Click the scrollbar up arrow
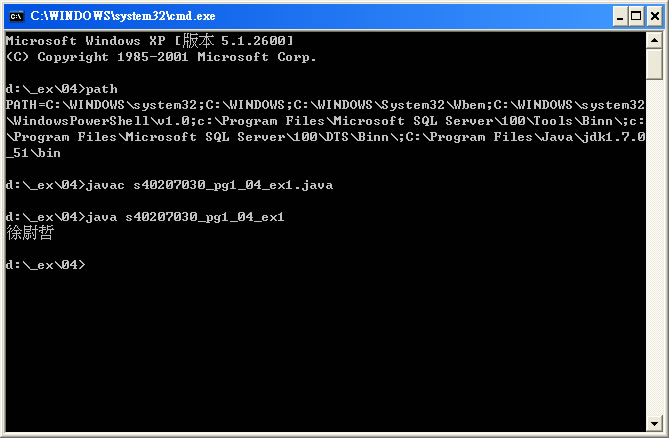Image resolution: width=669 pixels, height=438 pixels. (x=654, y=41)
